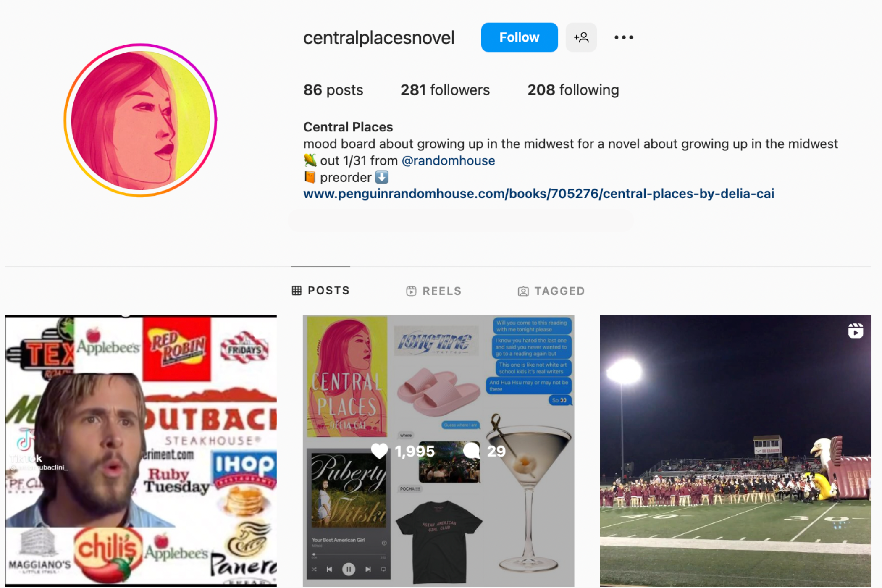Switch to the Reels tab
Screen dimensions: 882x588
click(x=434, y=291)
